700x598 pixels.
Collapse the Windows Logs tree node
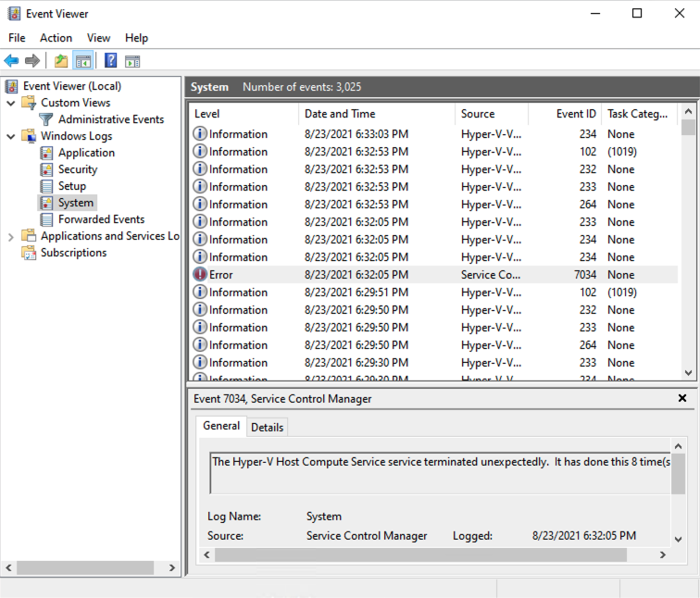coord(11,137)
